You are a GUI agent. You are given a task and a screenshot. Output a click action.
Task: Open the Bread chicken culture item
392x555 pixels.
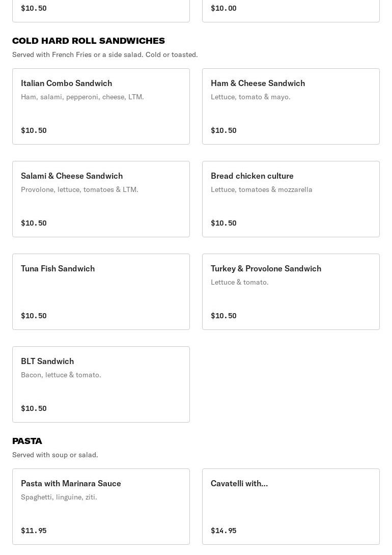click(291, 199)
